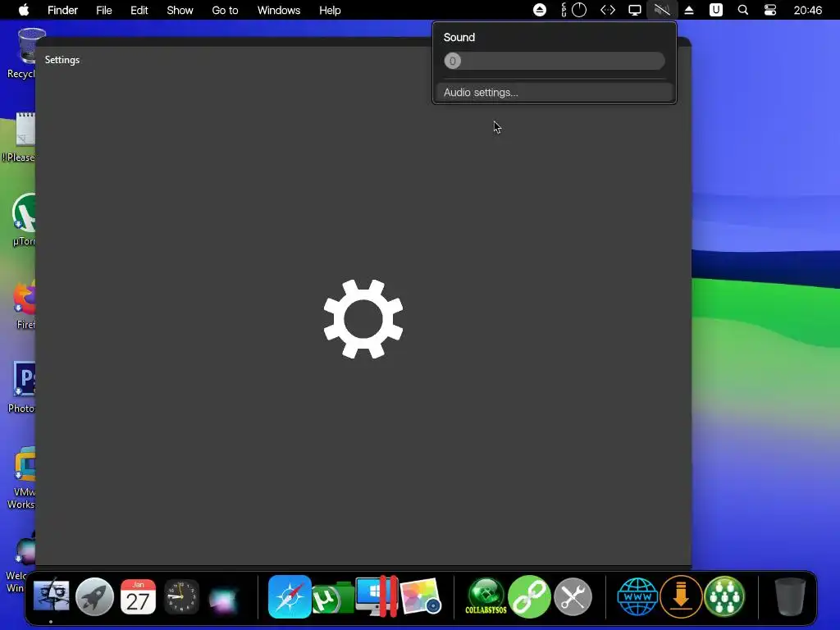Open the Help menu
Screen dimensions: 840x630
click(x=330, y=10)
